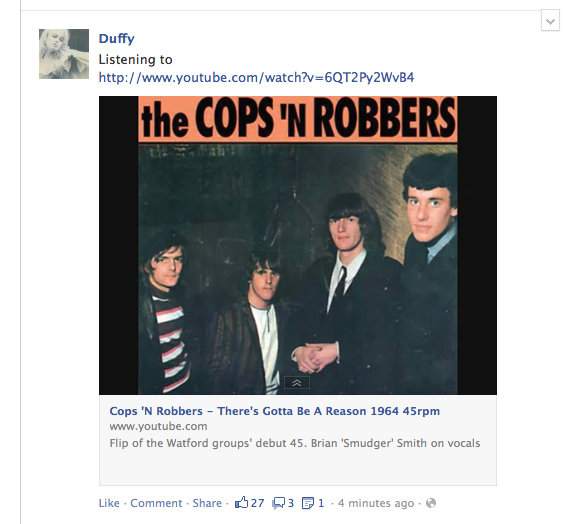Expand the video with the double-chevron icon
The height and width of the screenshot is (524, 567).
click(x=297, y=383)
